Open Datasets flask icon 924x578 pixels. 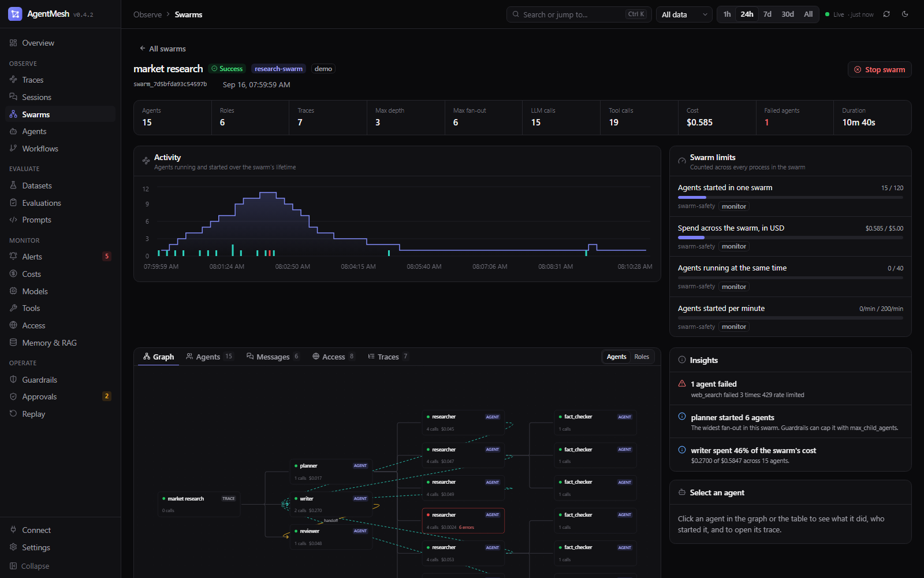pyautogui.click(x=13, y=186)
